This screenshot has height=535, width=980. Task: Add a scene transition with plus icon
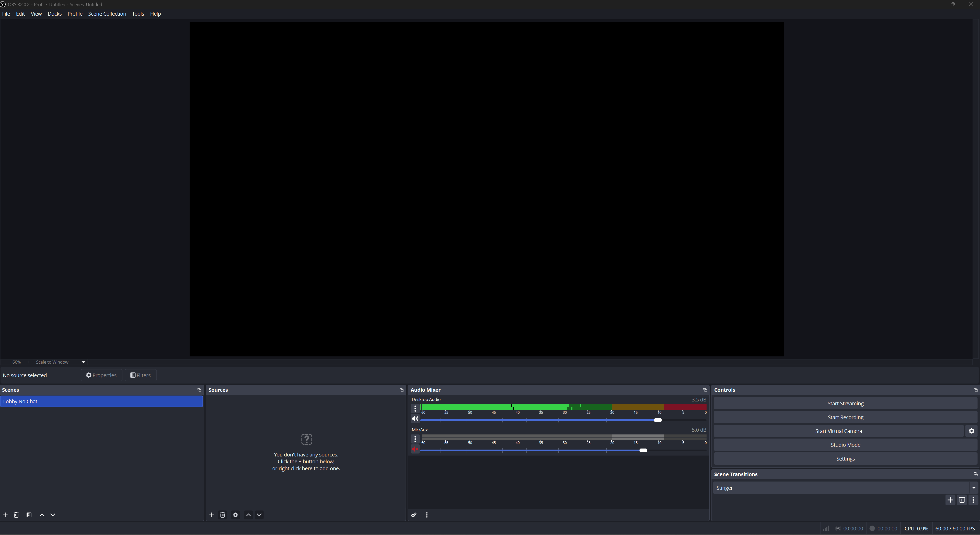[x=950, y=500]
